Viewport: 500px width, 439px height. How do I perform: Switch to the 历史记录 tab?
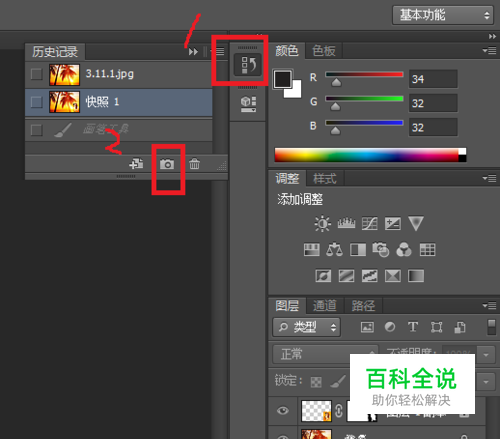(55, 52)
